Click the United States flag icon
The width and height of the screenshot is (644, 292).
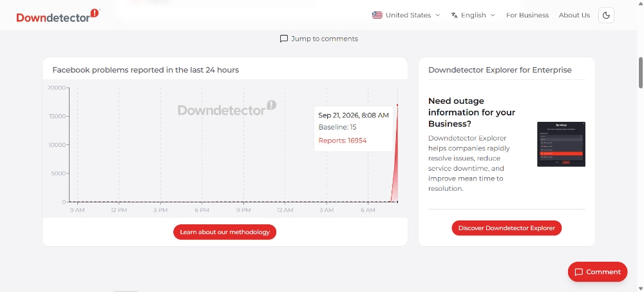377,15
